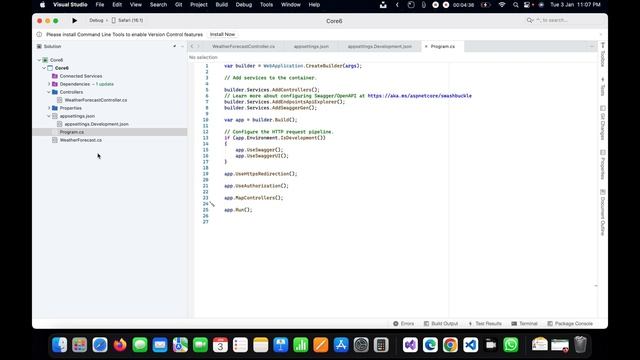Launch Safari from the Dock

coord(100,345)
